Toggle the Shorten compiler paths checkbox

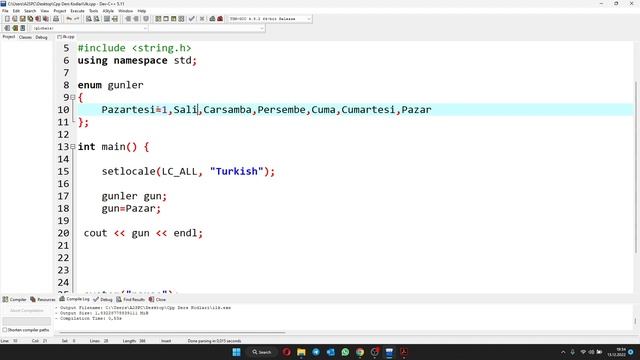coord(5,330)
